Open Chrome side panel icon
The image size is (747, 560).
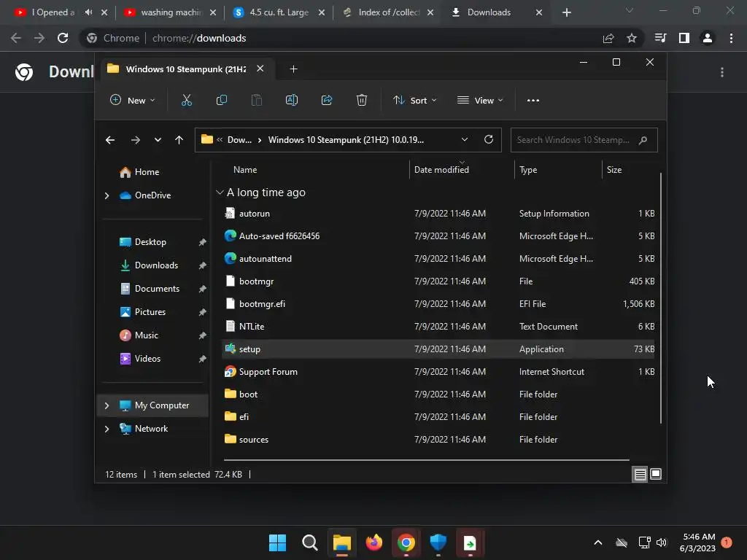click(x=684, y=38)
